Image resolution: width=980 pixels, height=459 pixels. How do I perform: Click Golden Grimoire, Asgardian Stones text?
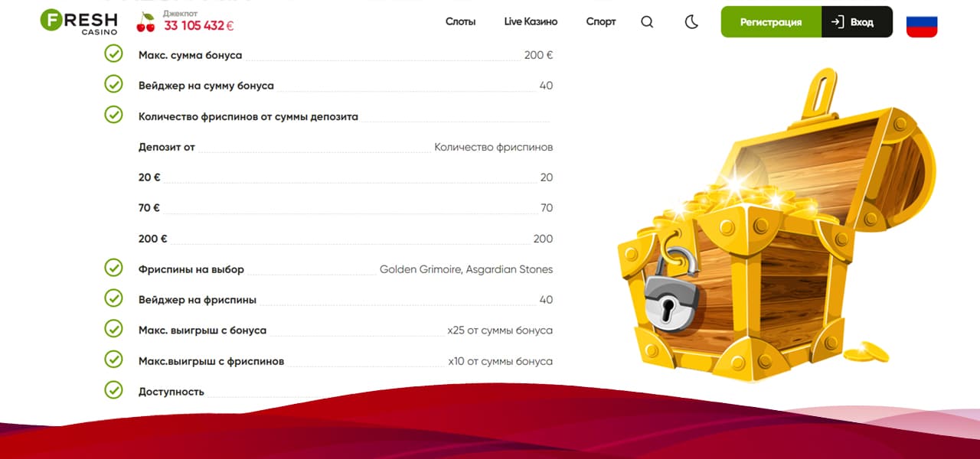point(465,269)
